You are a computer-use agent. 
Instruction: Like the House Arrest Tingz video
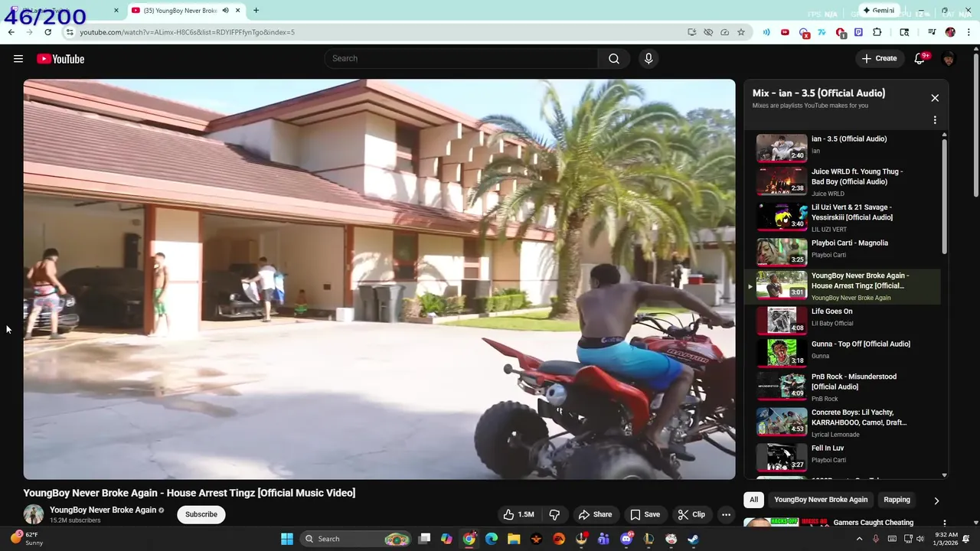click(518, 514)
